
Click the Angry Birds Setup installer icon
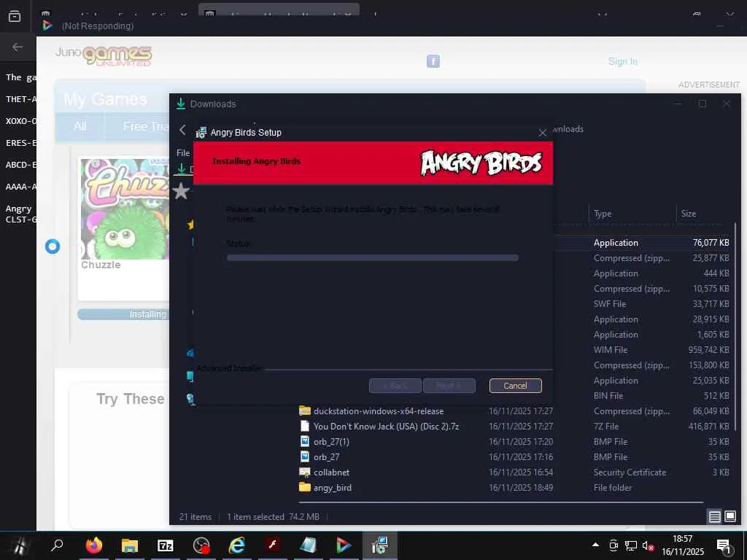[x=201, y=133]
